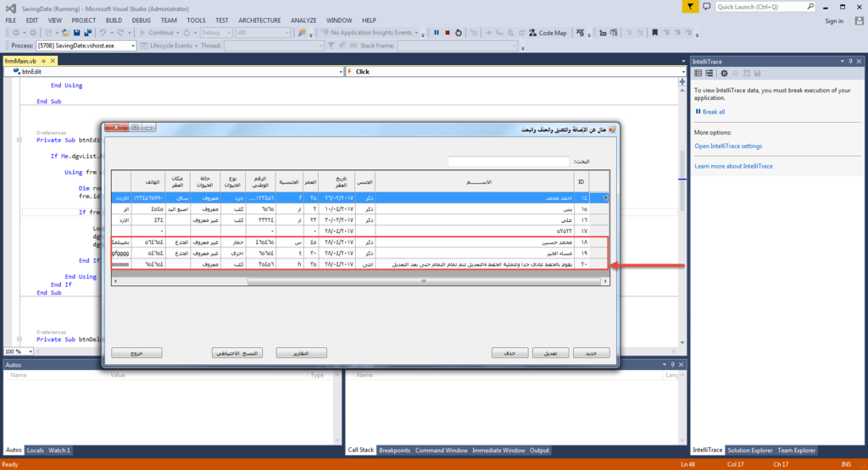Click the تعديل button in the form
This screenshot has width=868, height=470.
[550, 352]
